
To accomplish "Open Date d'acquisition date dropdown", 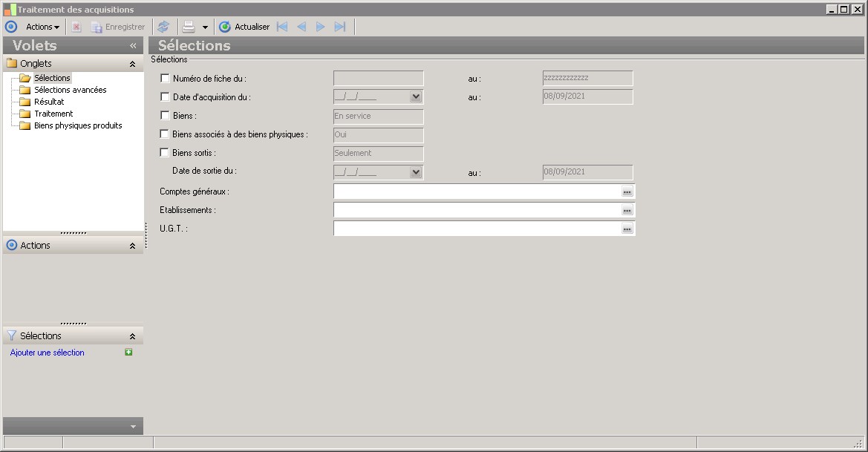I will 416,96.
